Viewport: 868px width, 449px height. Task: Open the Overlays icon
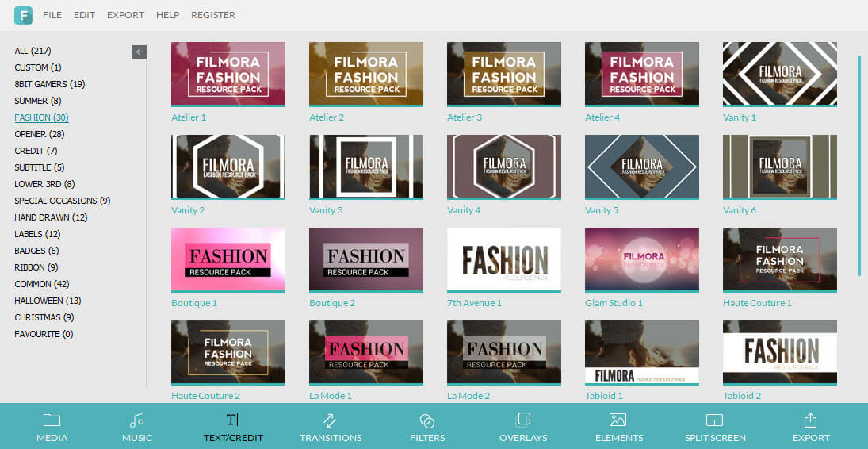click(x=523, y=420)
